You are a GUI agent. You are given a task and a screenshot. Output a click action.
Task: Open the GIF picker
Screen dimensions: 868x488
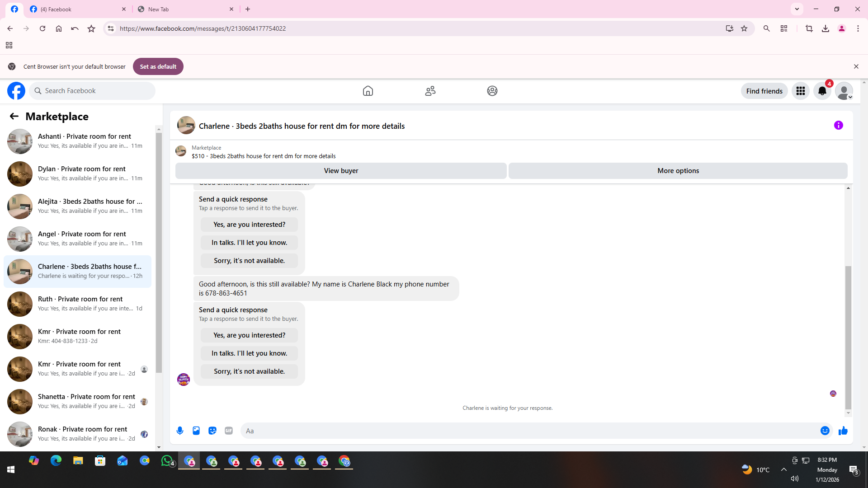(229, 431)
